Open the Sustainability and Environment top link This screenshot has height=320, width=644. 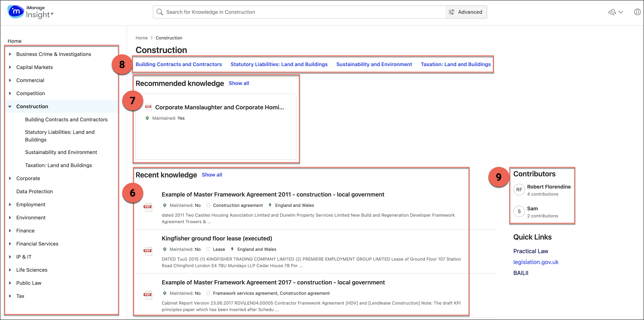(x=374, y=64)
